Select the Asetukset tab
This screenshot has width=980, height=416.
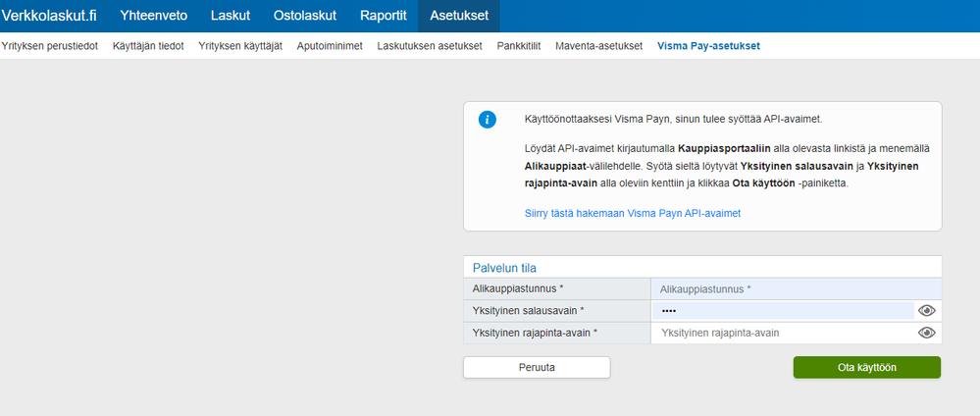coord(458,16)
